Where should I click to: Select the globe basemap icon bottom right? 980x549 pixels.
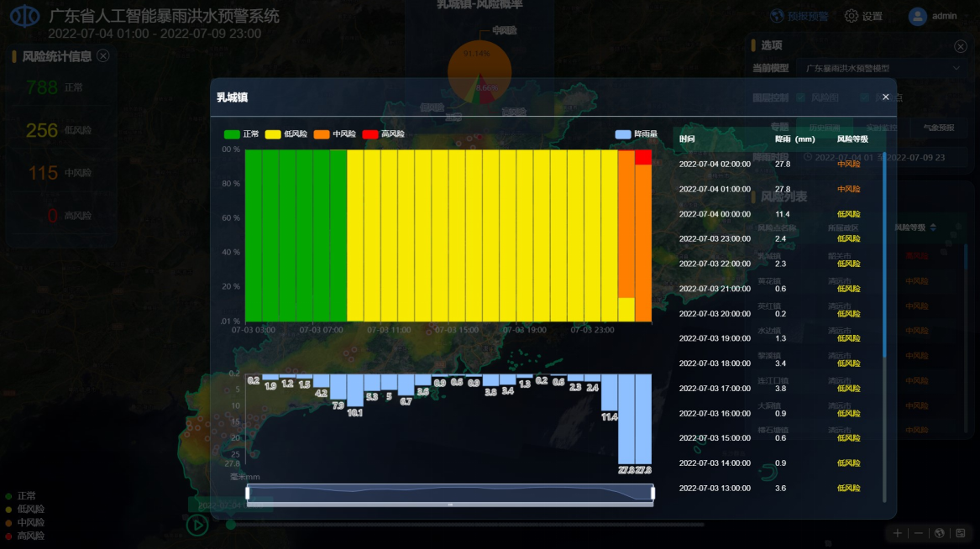(940, 534)
